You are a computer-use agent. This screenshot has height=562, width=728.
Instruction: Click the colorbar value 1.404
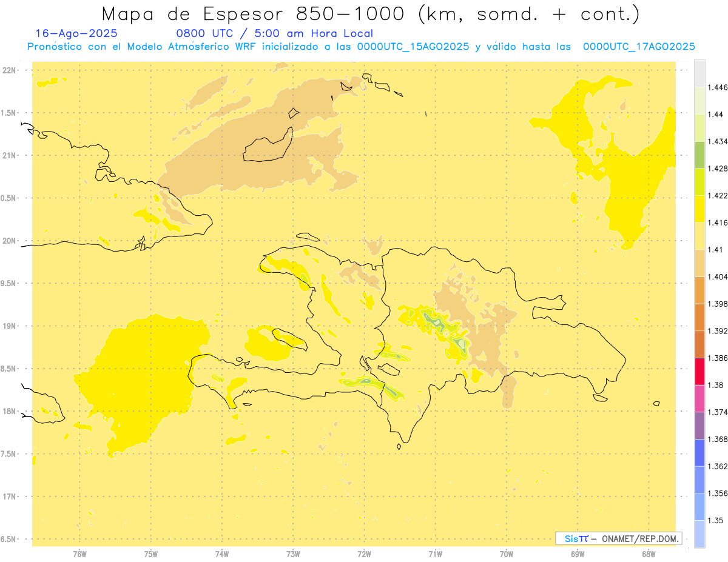[x=718, y=276]
